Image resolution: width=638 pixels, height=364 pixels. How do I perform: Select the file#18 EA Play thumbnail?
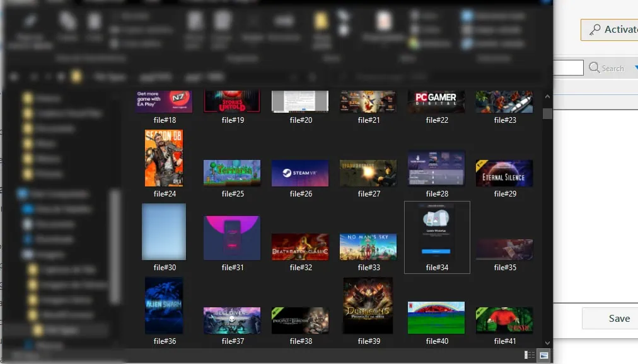tap(164, 101)
